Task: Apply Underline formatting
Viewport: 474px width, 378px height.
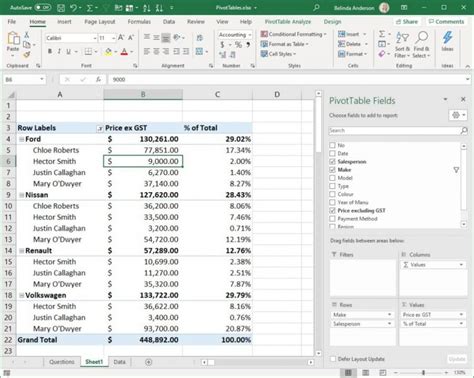Action: pyautogui.click(x=68, y=51)
